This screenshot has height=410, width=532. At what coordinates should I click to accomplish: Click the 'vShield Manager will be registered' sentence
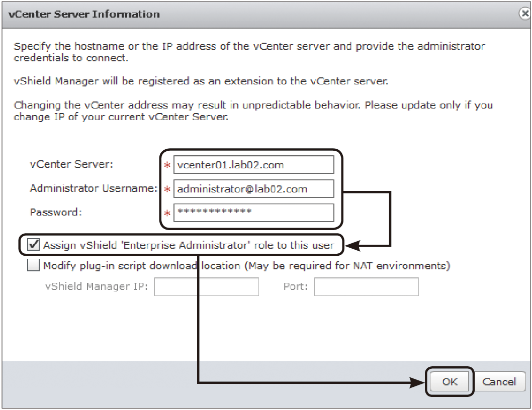point(201,81)
